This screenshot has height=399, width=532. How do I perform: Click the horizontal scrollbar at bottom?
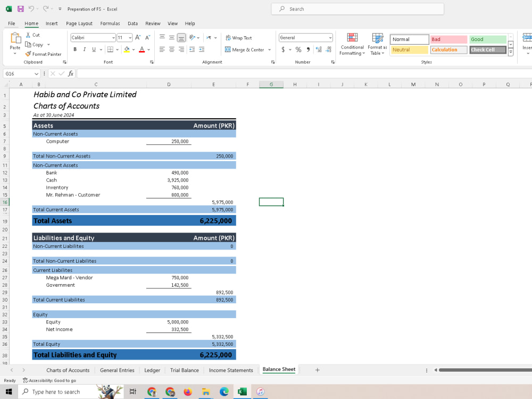485,370
